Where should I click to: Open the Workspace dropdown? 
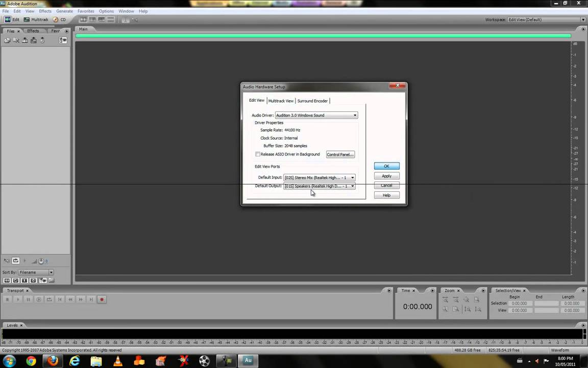tap(546, 19)
